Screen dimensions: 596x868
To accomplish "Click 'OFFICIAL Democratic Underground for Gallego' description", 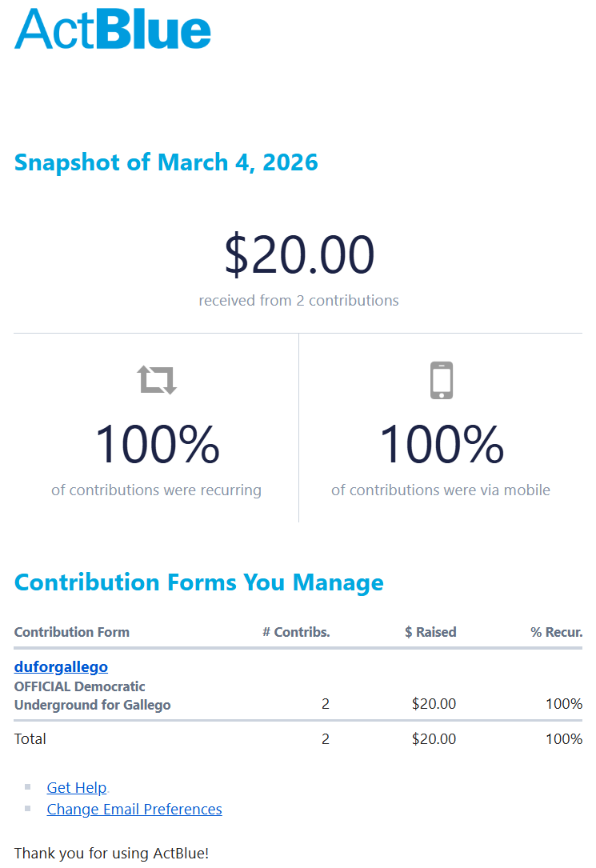I will pyautogui.click(x=92, y=696).
